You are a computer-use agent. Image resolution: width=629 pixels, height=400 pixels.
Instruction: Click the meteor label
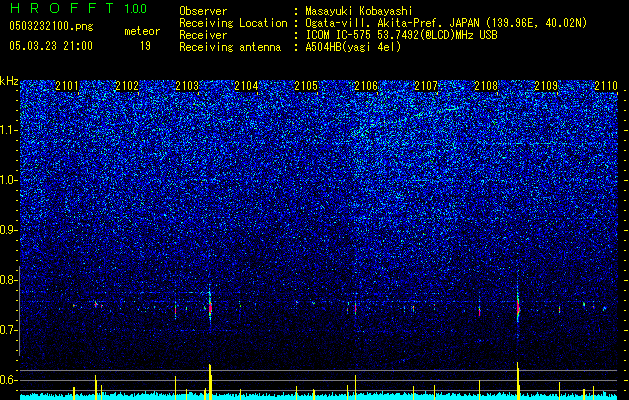click(142, 31)
